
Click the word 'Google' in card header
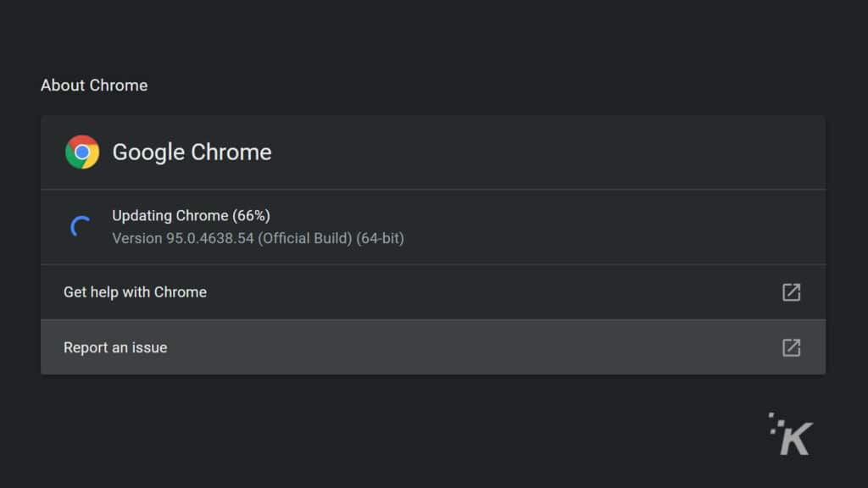(148, 152)
